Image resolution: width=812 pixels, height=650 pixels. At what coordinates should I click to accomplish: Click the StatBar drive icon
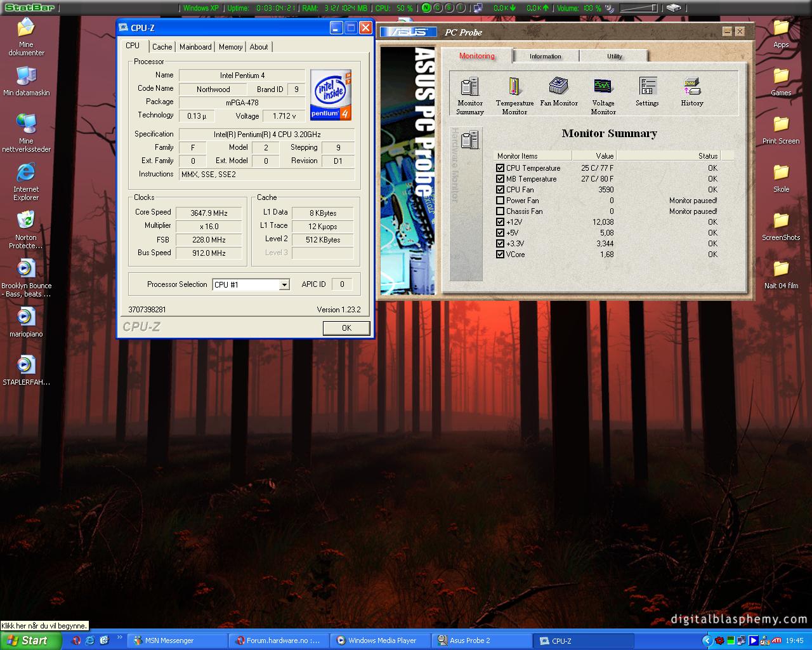tap(674, 8)
